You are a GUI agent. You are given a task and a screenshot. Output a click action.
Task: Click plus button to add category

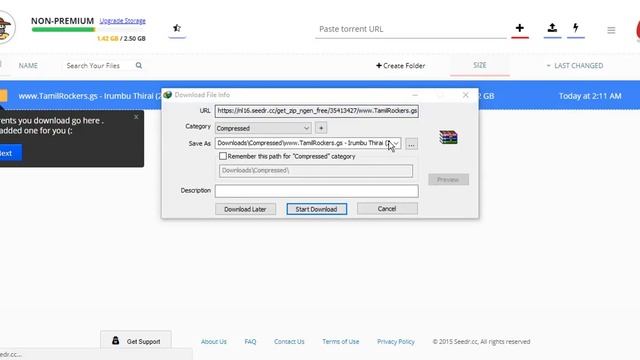[x=321, y=128]
